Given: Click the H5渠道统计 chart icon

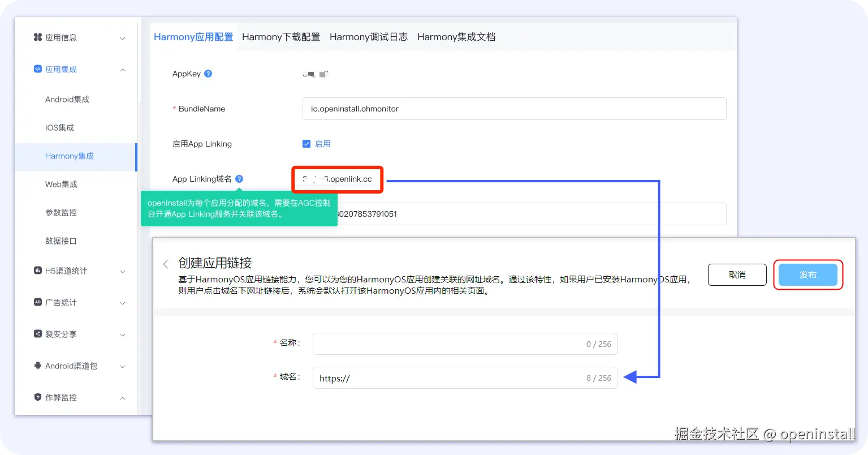Looking at the screenshot, I should [38, 271].
